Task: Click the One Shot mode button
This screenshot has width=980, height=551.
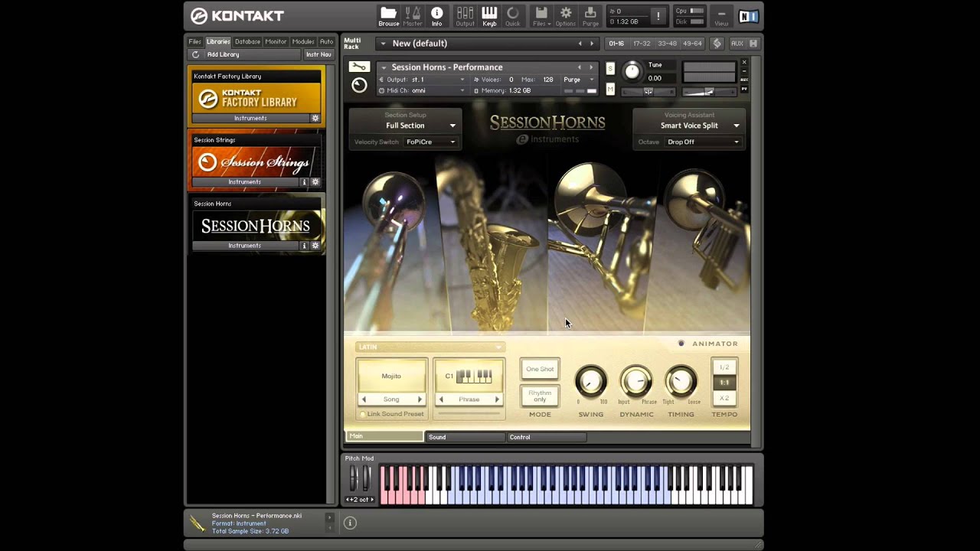Action: pos(540,369)
